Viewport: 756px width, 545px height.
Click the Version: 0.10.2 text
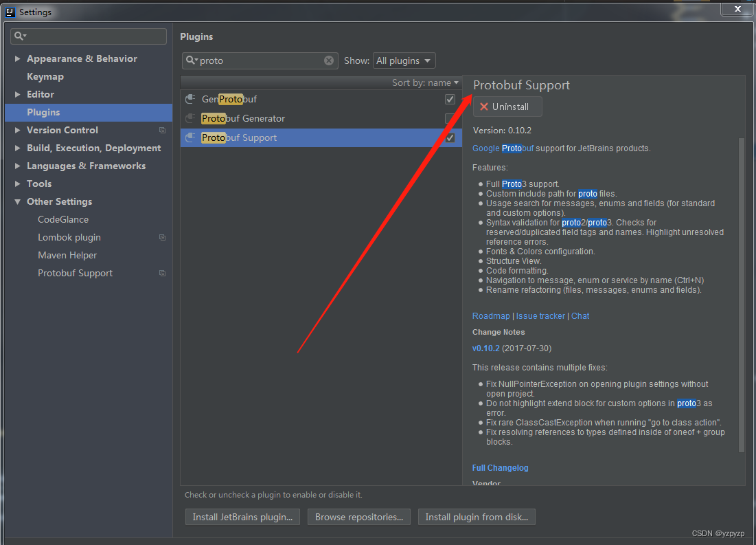(x=502, y=131)
